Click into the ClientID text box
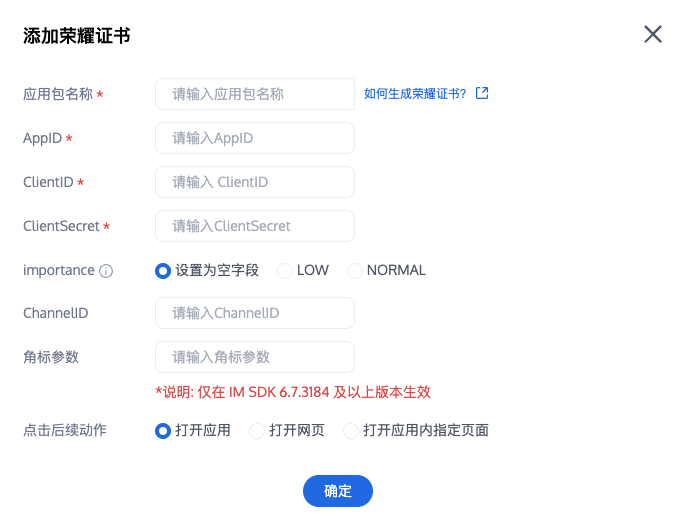This screenshot has height=524, width=689. [x=255, y=182]
